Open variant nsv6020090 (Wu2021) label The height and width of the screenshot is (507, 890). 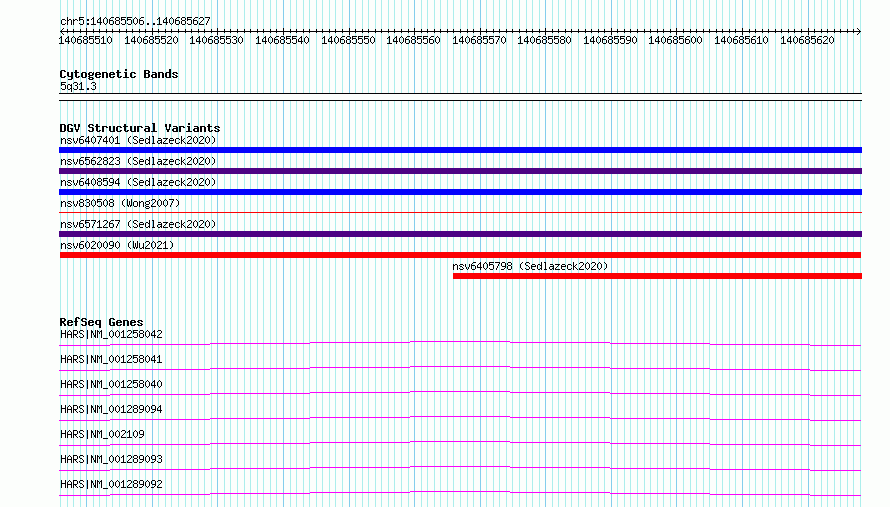tap(117, 245)
